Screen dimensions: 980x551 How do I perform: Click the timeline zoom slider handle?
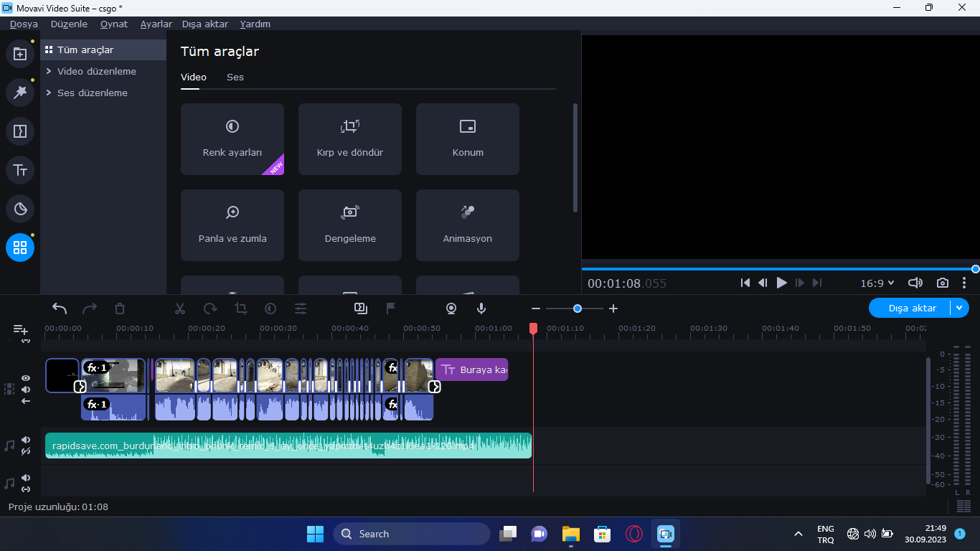coord(578,309)
